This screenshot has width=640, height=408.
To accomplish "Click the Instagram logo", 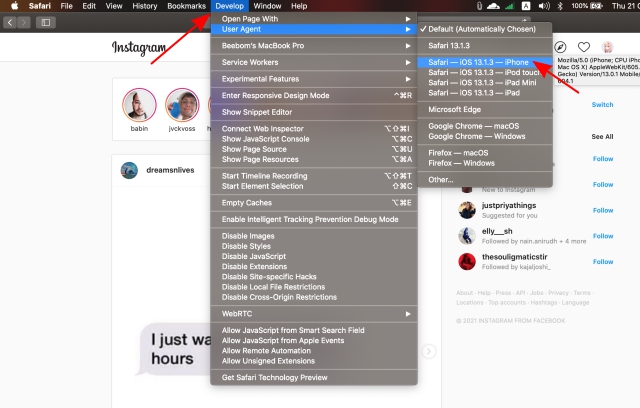I will tap(139, 47).
